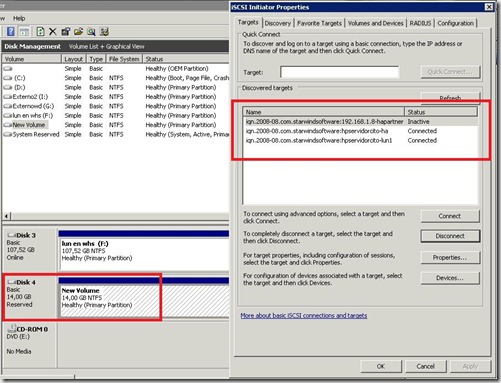The height and width of the screenshot is (383, 501).
Task: Select the lun en whs (F:) volume row
Action: click(x=116, y=116)
